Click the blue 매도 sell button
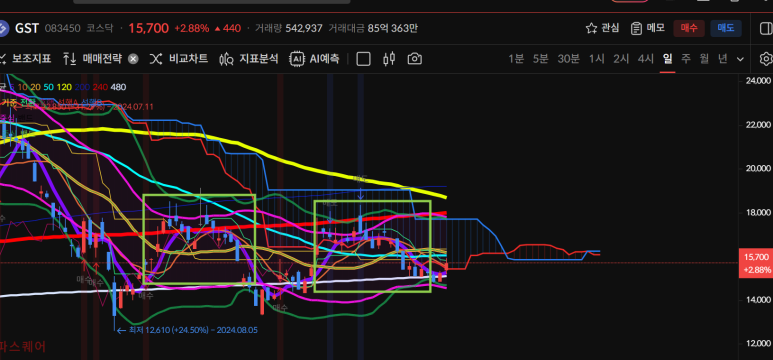 click(x=726, y=28)
